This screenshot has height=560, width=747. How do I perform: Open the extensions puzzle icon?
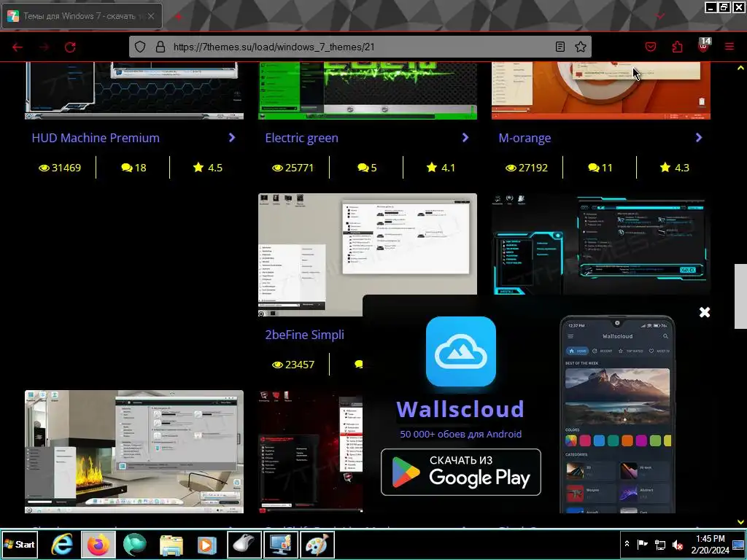(677, 47)
